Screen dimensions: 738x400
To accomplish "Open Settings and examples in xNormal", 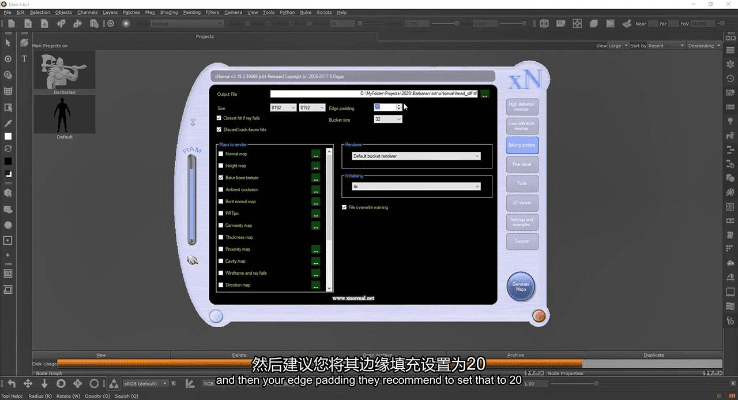I will click(x=522, y=222).
